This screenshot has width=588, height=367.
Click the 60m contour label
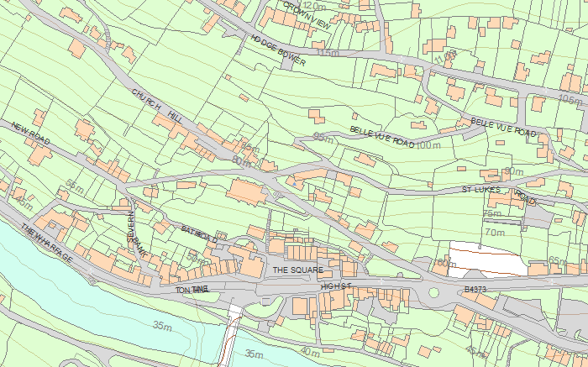pos(445,263)
